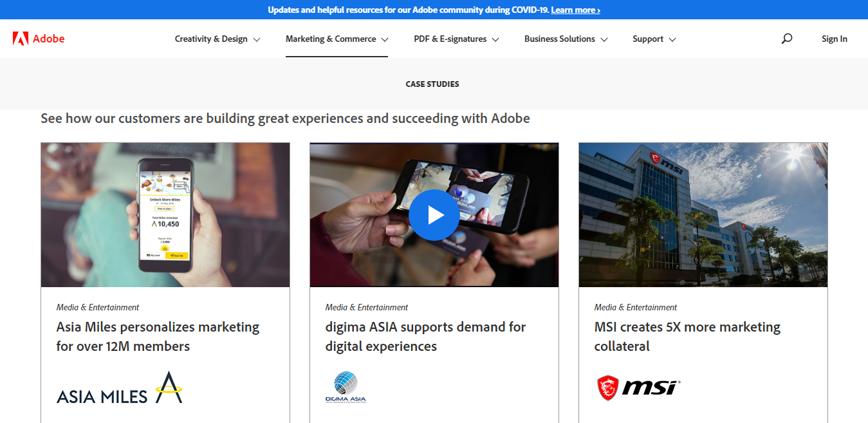Click the Asia Miles phone photo thumbnail
The image size is (868, 423).
point(165,215)
